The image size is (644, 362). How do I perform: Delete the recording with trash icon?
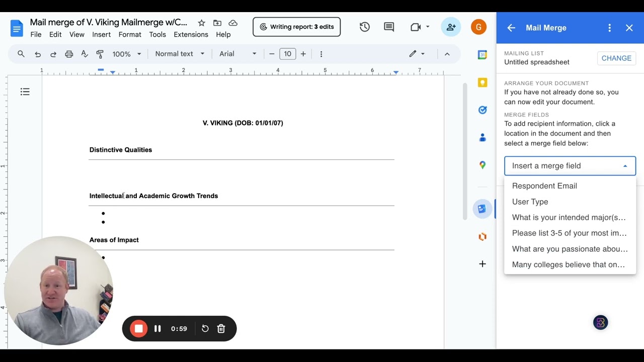coord(221,329)
